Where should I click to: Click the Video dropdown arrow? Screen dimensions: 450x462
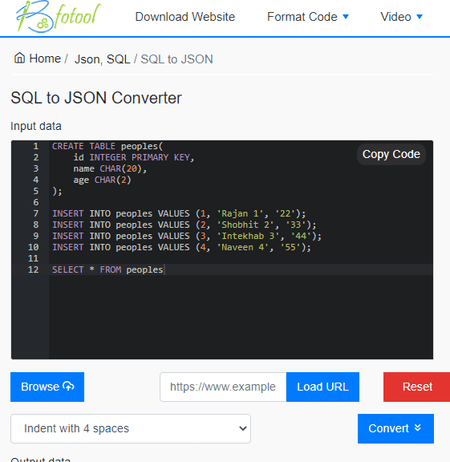click(419, 16)
